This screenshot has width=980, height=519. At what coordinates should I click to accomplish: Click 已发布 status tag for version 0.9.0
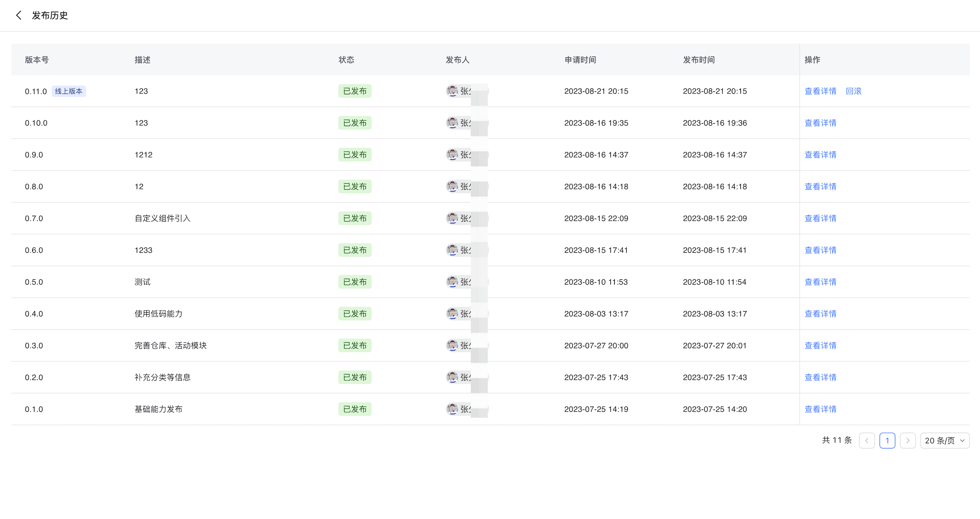pos(354,155)
